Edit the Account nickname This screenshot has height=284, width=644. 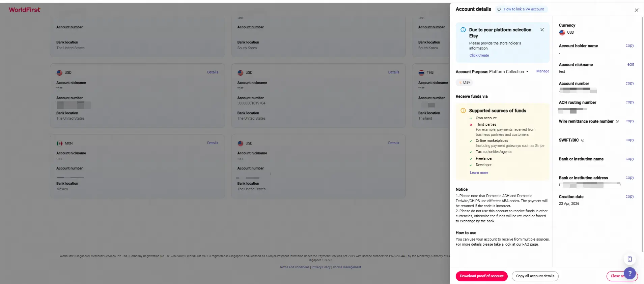631,64
